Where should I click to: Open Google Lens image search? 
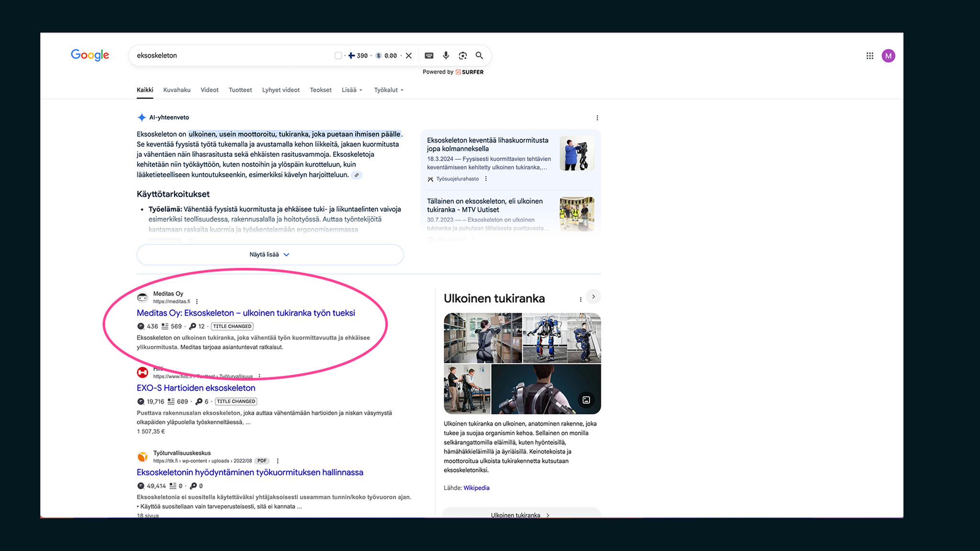462,55
